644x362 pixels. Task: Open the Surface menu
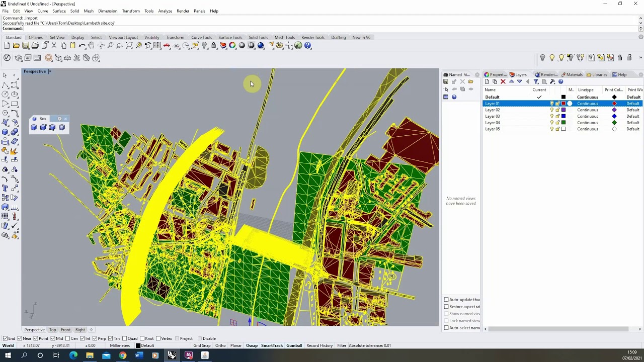(x=59, y=11)
